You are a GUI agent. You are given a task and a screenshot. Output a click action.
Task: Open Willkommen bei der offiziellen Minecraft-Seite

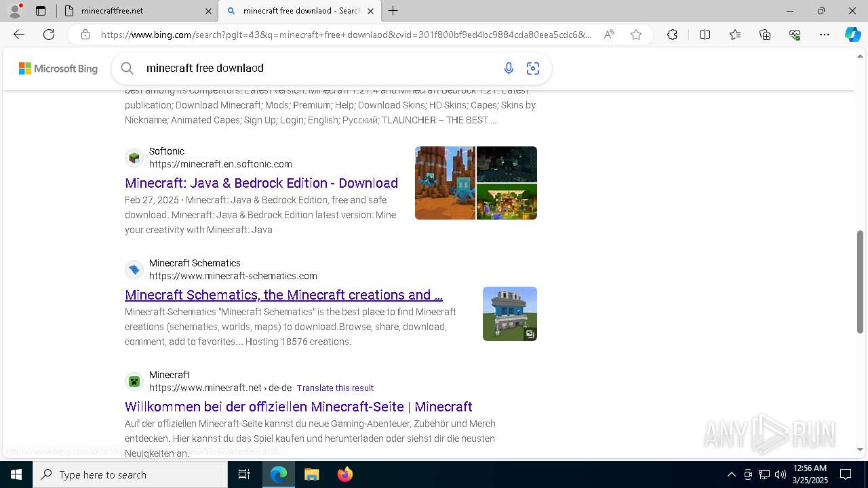tap(298, 407)
